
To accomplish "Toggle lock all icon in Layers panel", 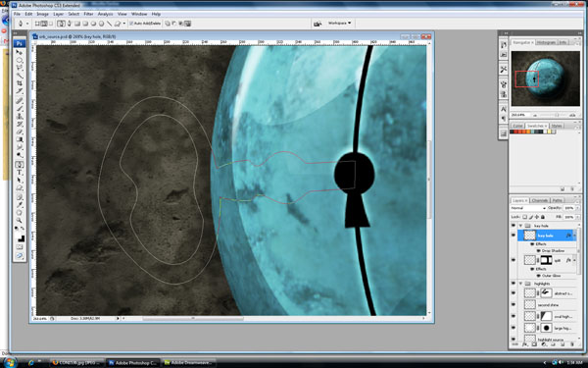I will click(543, 217).
